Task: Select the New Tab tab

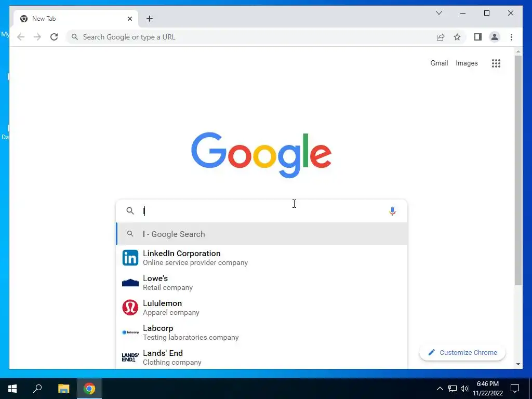Action: pos(76,19)
